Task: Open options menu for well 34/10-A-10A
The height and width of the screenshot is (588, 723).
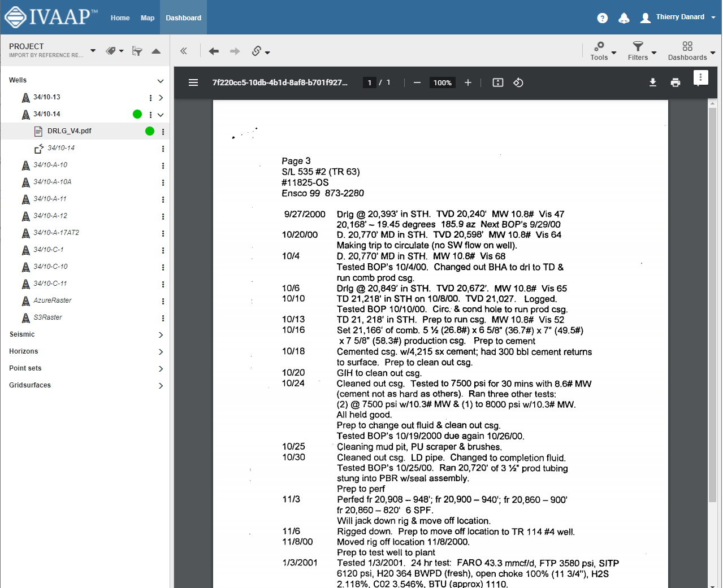Action: click(x=163, y=182)
